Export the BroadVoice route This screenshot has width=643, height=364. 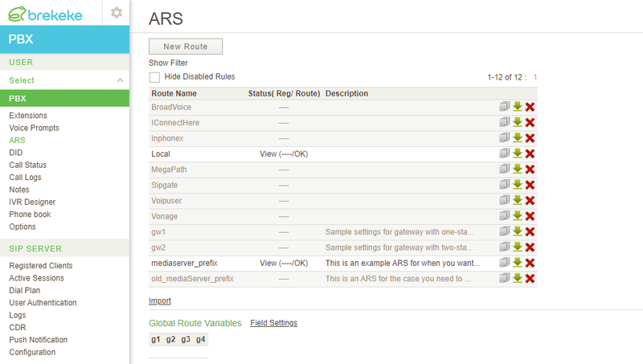coord(518,107)
